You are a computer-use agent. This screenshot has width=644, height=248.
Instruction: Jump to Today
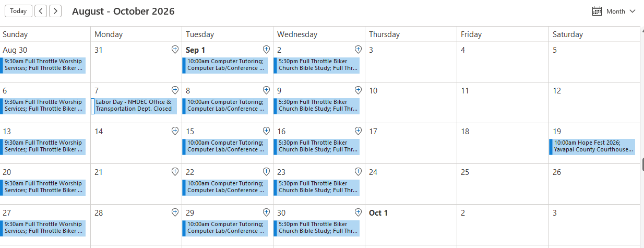pos(18,11)
